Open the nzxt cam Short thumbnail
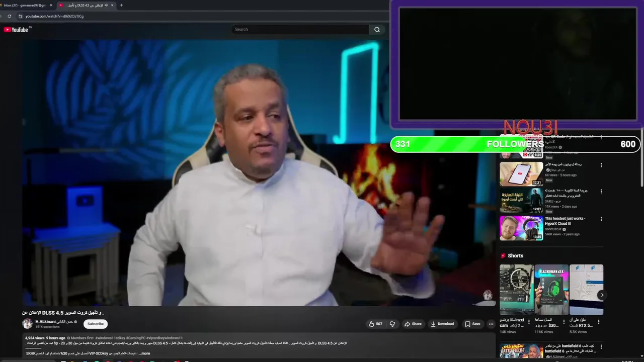 pyautogui.click(x=516, y=290)
